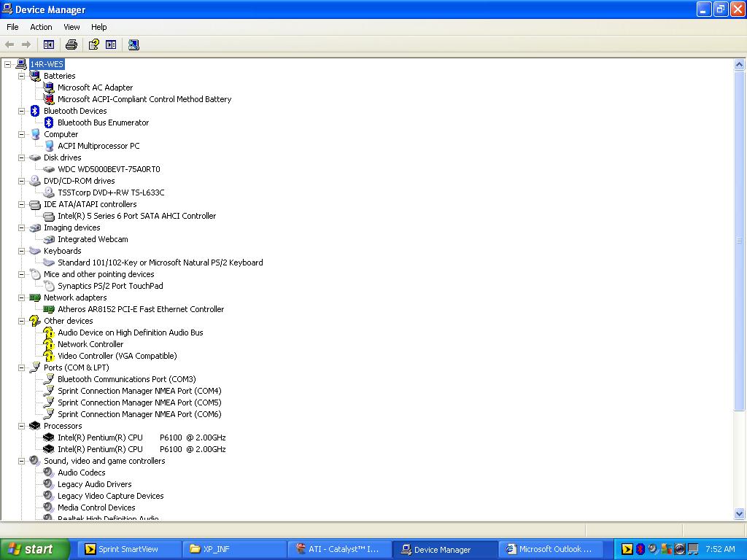Open the View menu
The image size is (747, 560).
coord(71,27)
